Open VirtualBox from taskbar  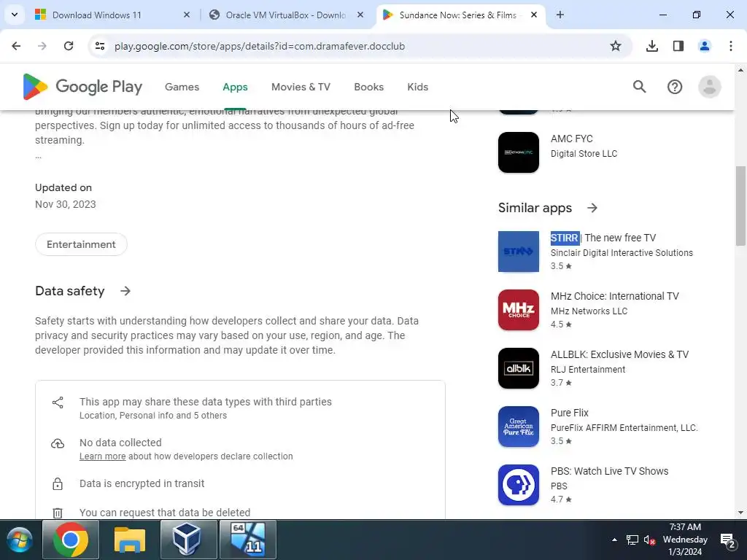pos(189,540)
